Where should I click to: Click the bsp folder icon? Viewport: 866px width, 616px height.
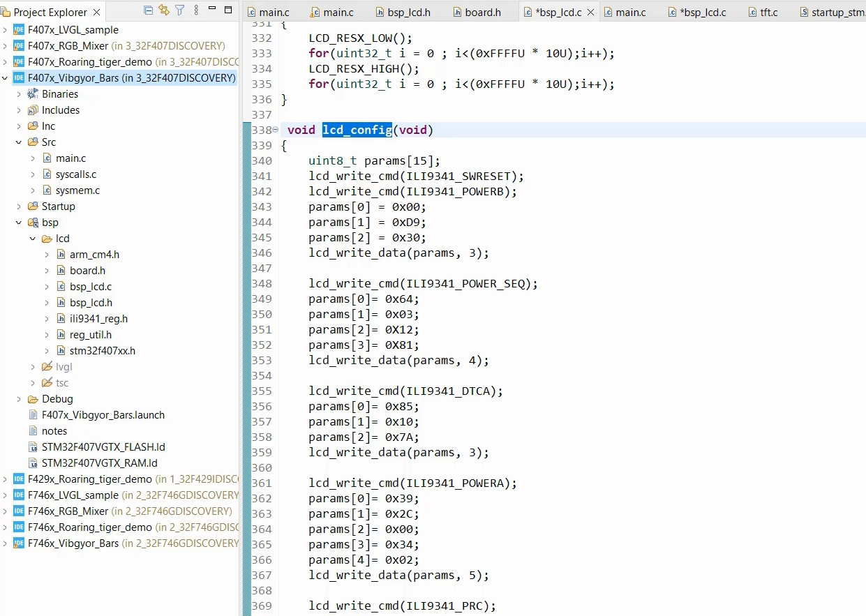click(32, 223)
